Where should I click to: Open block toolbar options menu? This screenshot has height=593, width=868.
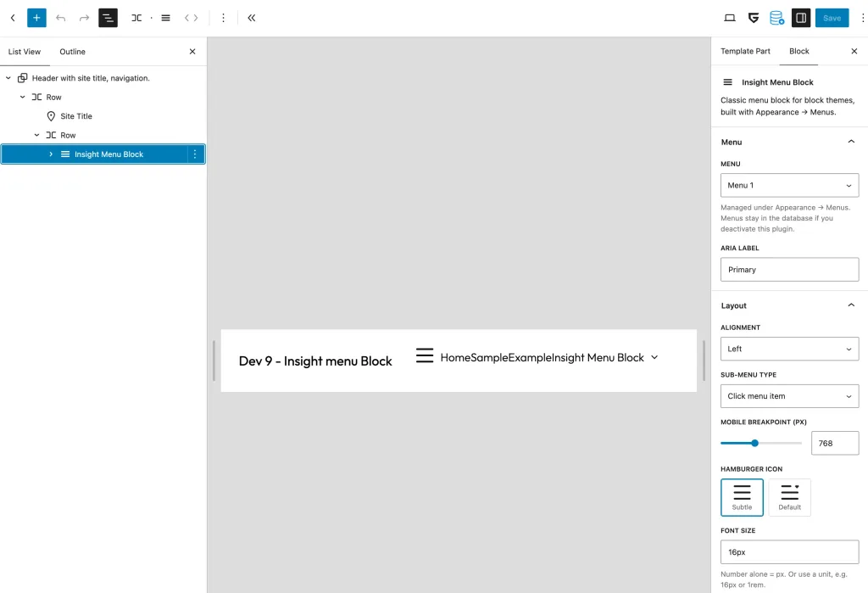coord(223,18)
